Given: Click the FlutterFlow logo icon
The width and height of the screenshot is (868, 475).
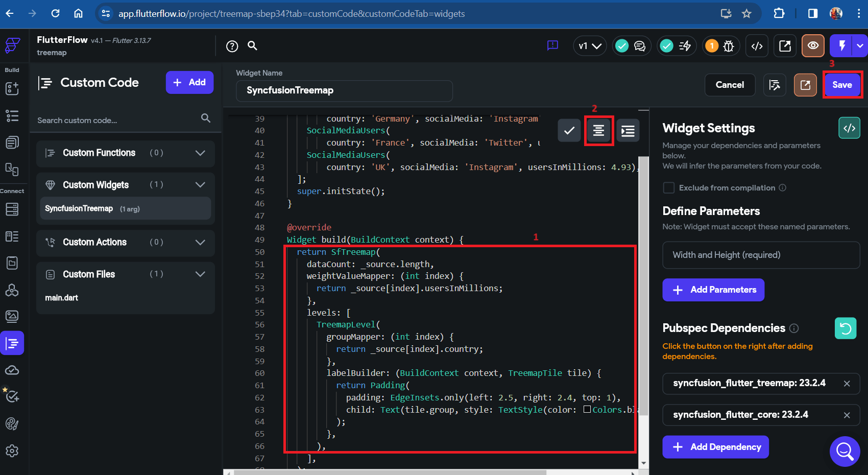Looking at the screenshot, I should point(12,45).
